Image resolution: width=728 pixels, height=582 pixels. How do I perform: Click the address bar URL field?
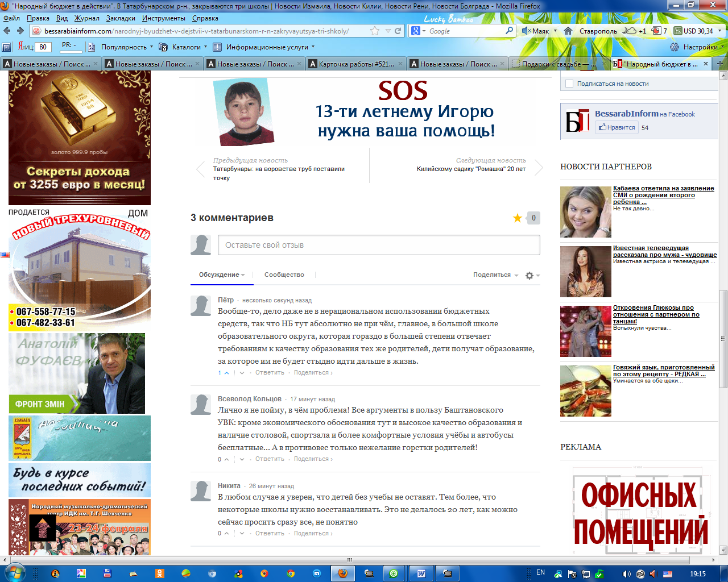[x=205, y=31]
